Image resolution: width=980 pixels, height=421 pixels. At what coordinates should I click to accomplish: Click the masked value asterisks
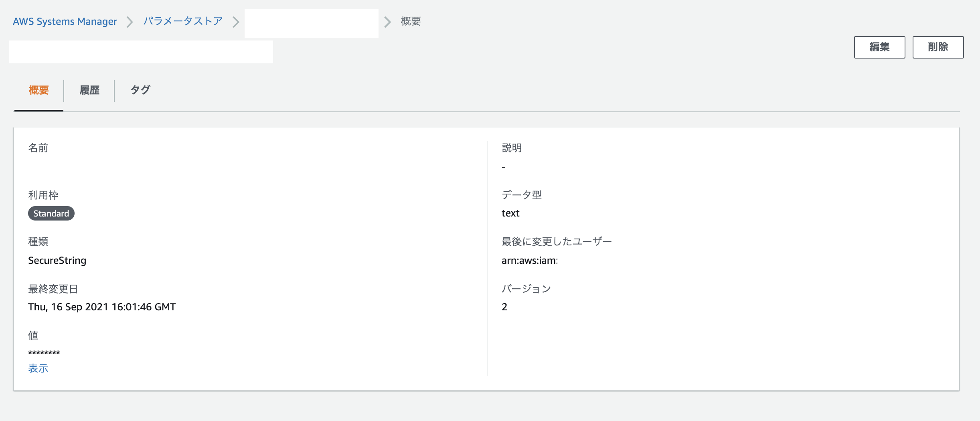coord(44,352)
